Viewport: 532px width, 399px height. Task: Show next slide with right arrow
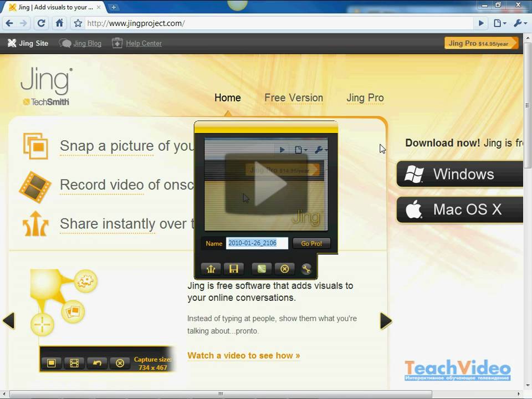pos(386,321)
